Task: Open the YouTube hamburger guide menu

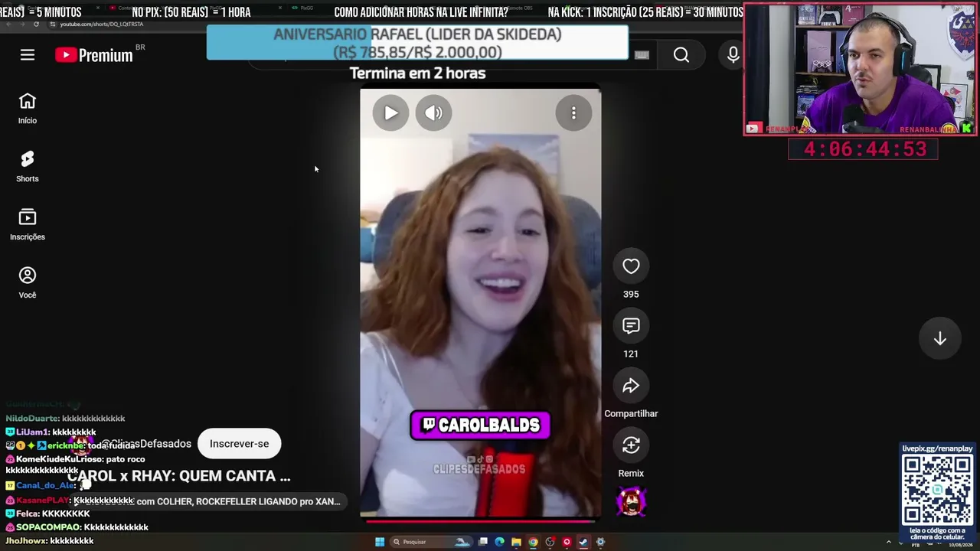Action: pos(28,55)
